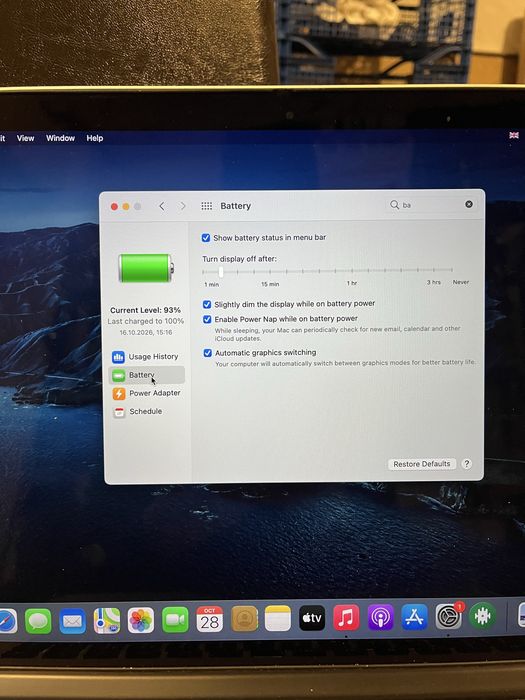
Task: Select Usage History in sidebar
Action: (146, 357)
